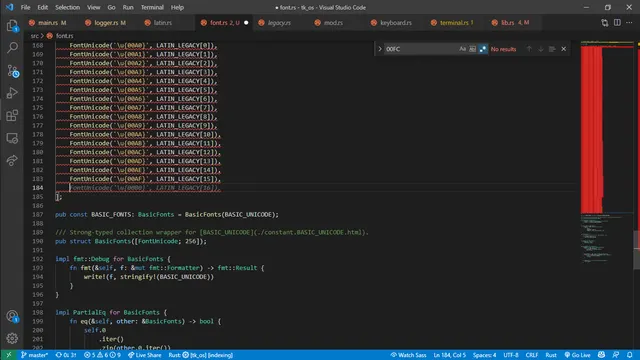Image resolution: width=640 pixels, height=360 pixels.
Task: Toggle Match Whole Word in find widget
Action: point(472,49)
